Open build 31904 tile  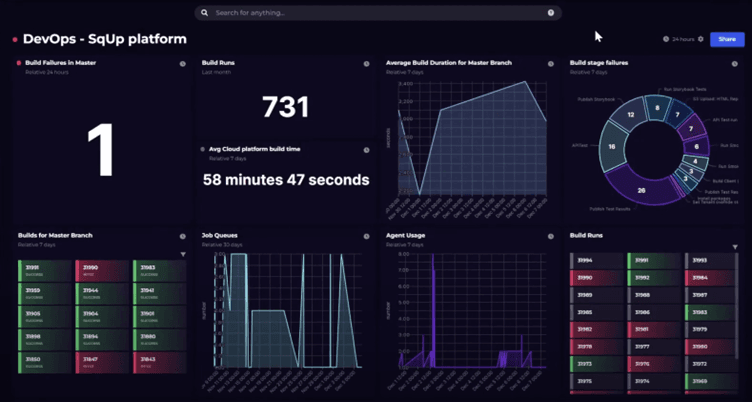click(x=102, y=317)
